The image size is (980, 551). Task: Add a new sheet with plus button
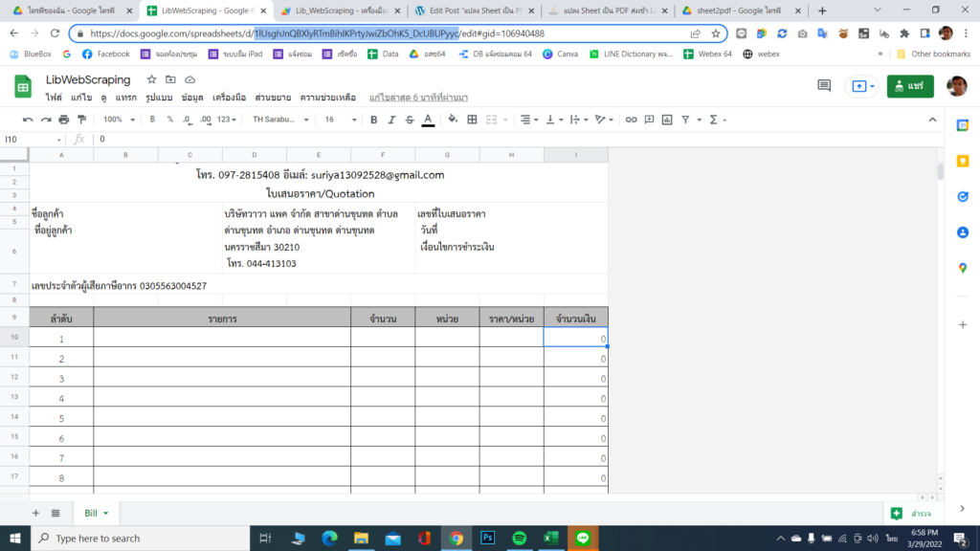[35, 513]
